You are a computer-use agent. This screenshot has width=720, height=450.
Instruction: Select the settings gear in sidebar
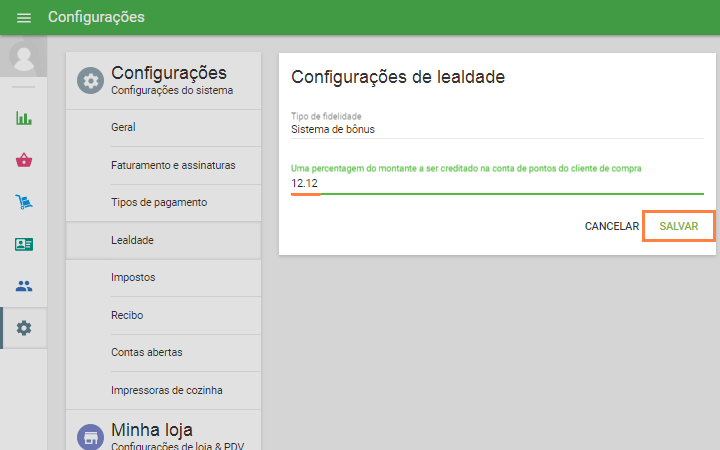point(24,328)
